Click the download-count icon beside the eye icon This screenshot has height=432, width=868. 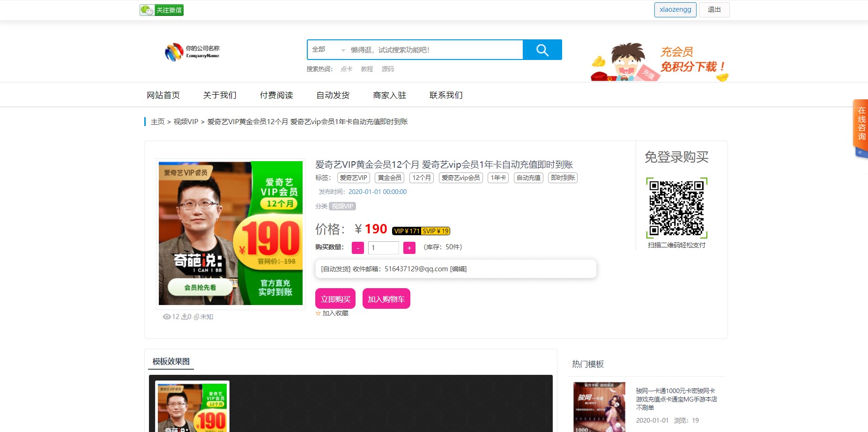pyautogui.click(x=184, y=317)
